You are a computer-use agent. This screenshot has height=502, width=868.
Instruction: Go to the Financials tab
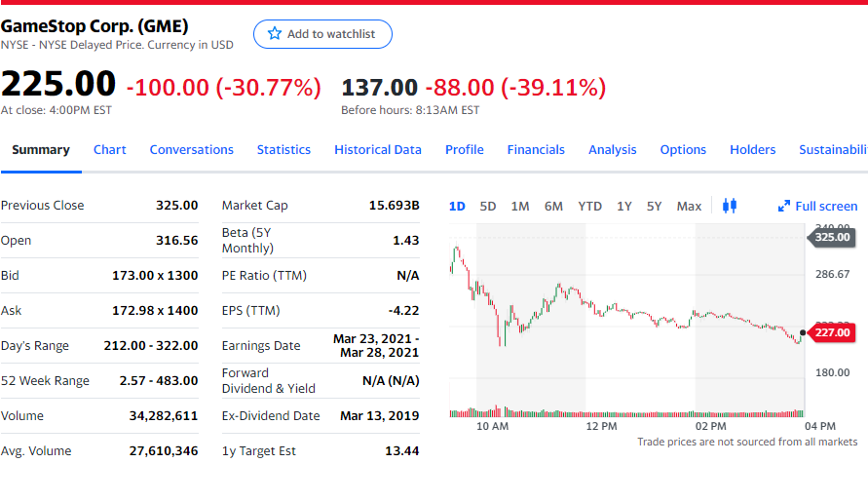536,149
